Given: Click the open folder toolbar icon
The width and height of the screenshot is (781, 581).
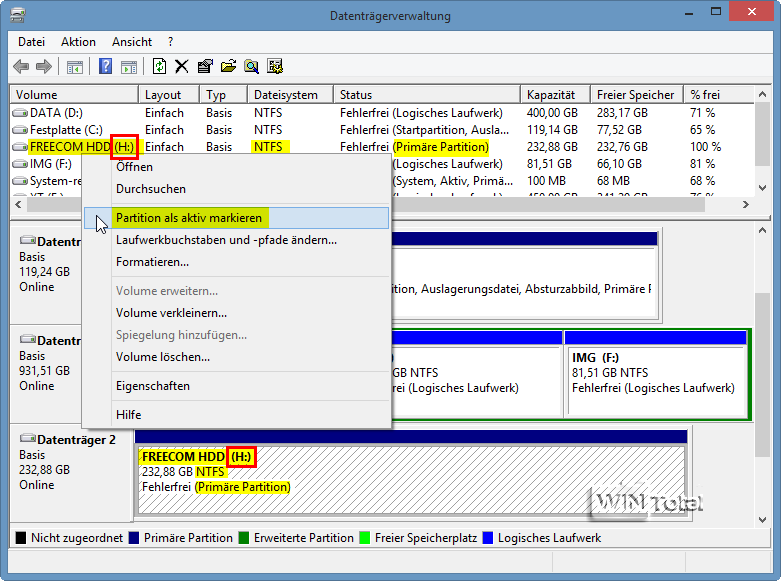Looking at the screenshot, I should click(x=228, y=67).
